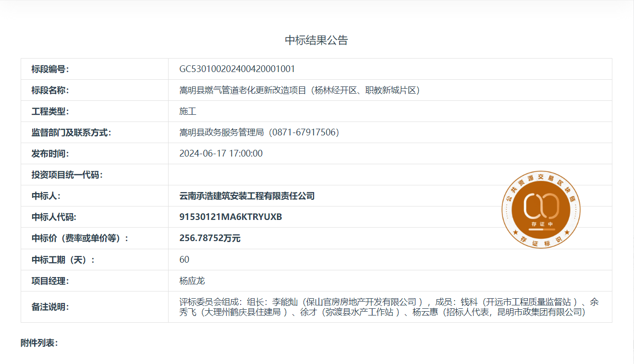This screenshot has height=364, width=634.
Task: Click the 中标结果公告 page title
Action: [x=317, y=40]
